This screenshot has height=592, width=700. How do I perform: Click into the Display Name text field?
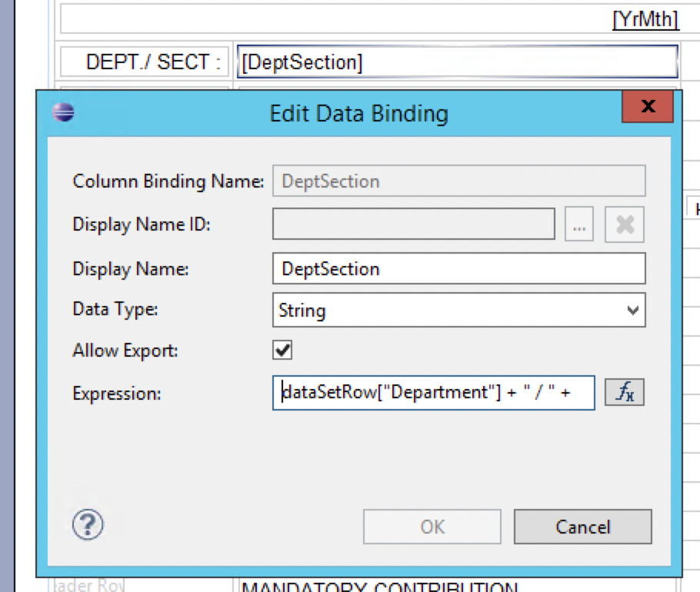(x=458, y=269)
